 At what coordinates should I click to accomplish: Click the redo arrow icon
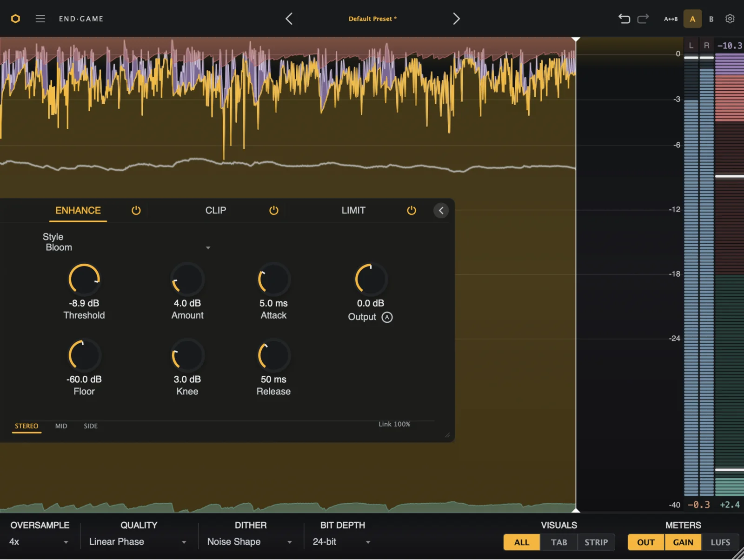click(x=643, y=19)
